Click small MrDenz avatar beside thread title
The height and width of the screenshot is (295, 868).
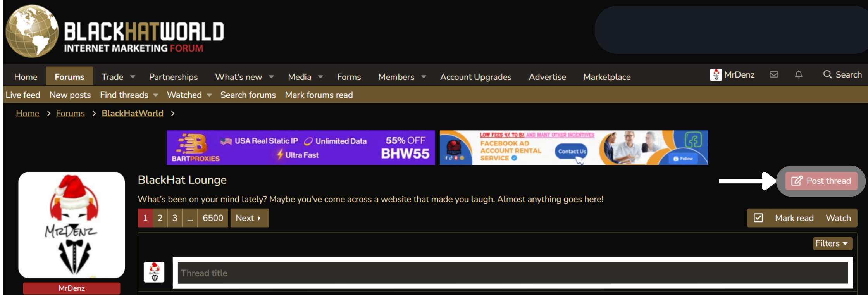pyautogui.click(x=154, y=272)
